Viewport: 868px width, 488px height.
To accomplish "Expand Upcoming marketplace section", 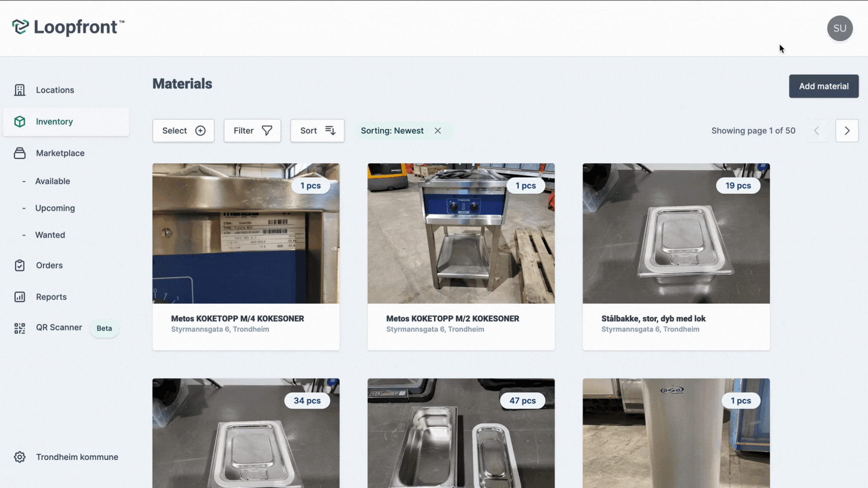I will (x=55, y=207).
